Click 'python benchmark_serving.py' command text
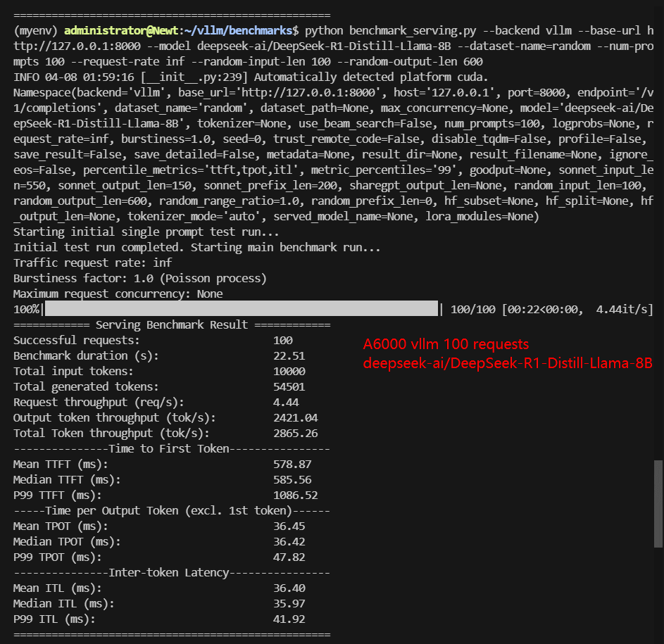This screenshot has height=644, width=664. click(x=390, y=30)
